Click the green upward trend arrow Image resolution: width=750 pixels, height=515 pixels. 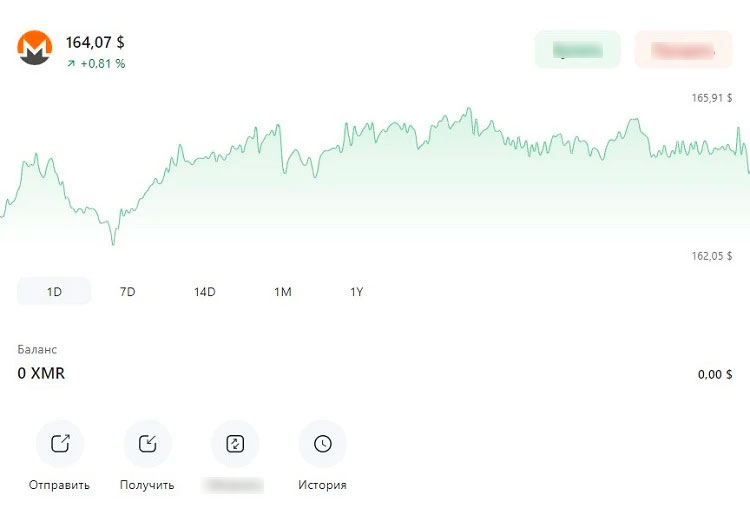[71, 64]
